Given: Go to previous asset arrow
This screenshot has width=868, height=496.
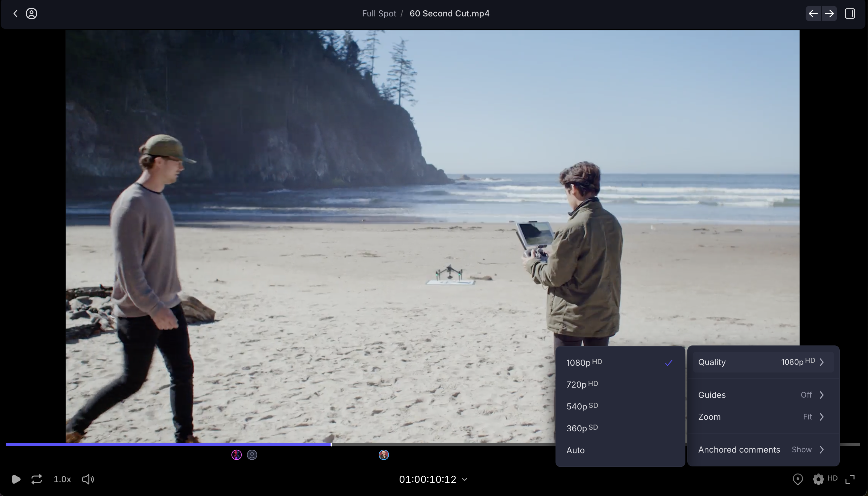Looking at the screenshot, I should tap(813, 14).
